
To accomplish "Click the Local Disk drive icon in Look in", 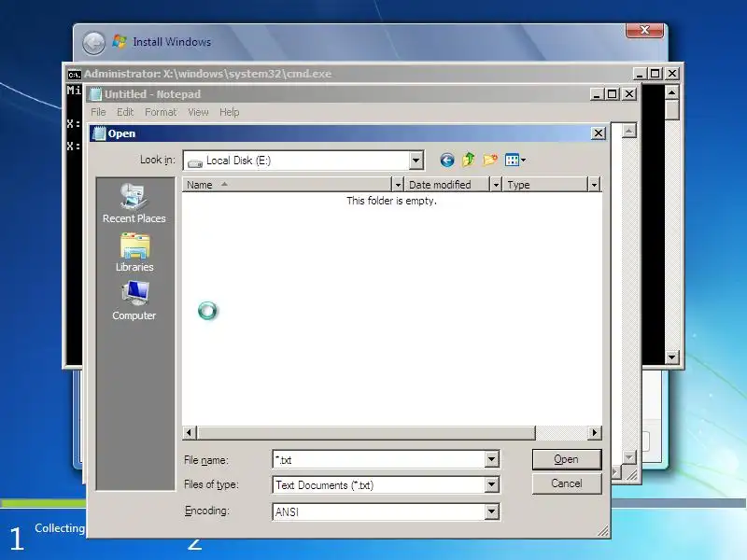I will point(195,161).
